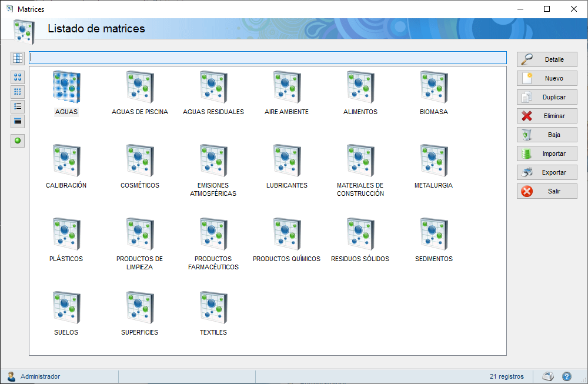Select the SUPERFICIES matrix icon
Viewport: 588px width, 384px height.
pyautogui.click(x=140, y=308)
